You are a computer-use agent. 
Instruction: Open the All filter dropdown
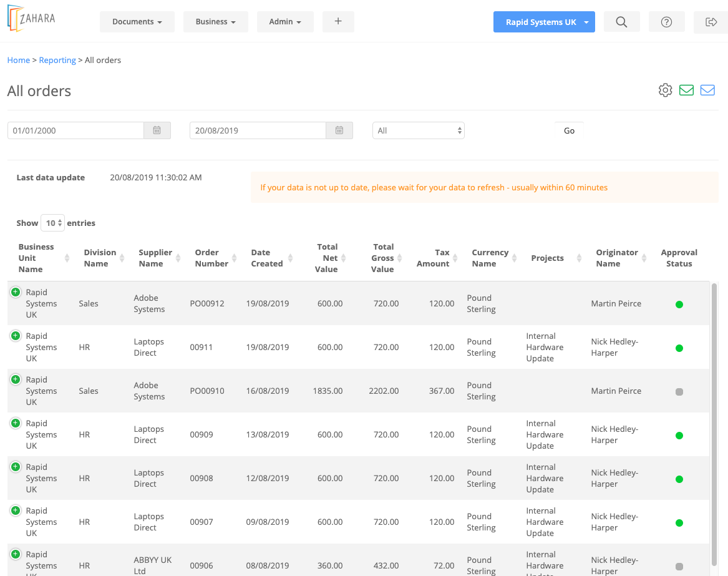418,130
